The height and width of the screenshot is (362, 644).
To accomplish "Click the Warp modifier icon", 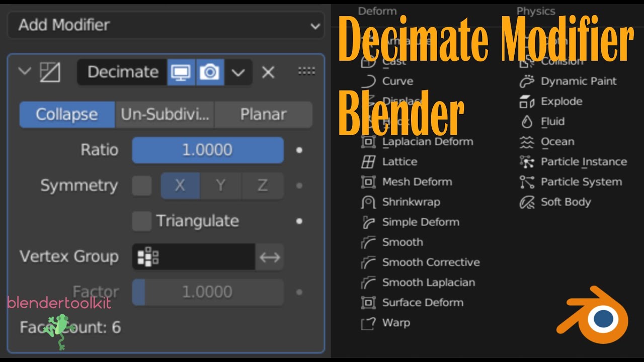I will [x=369, y=323].
